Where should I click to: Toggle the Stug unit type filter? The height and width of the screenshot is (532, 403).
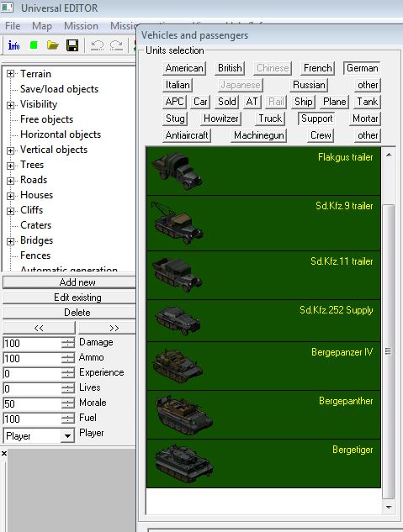click(175, 119)
